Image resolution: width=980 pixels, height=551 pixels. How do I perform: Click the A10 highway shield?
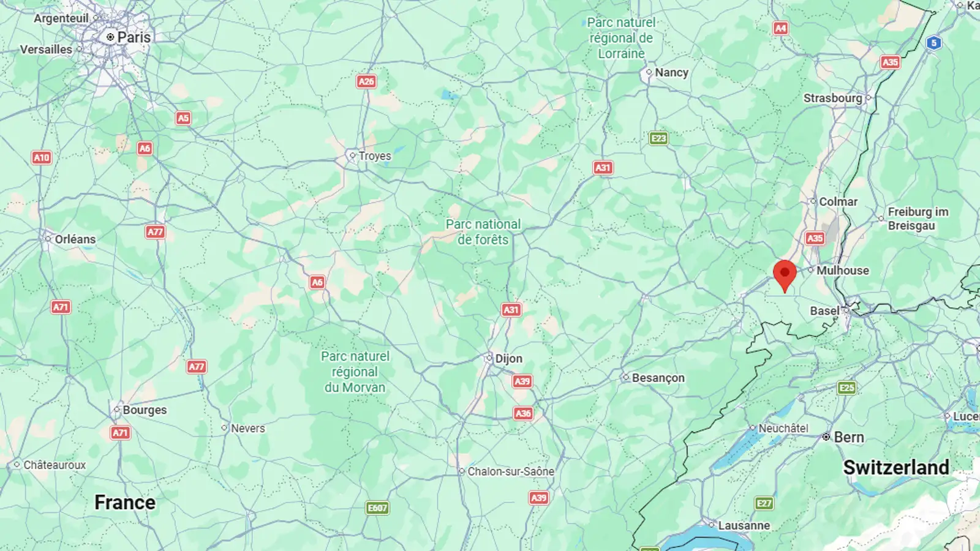coord(42,157)
